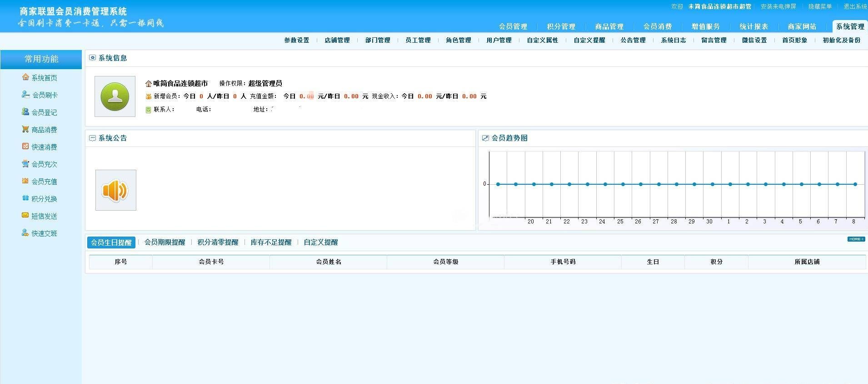Click the shopping cart icon for 商品消费
The height and width of the screenshot is (384, 868).
click(25, 129)
